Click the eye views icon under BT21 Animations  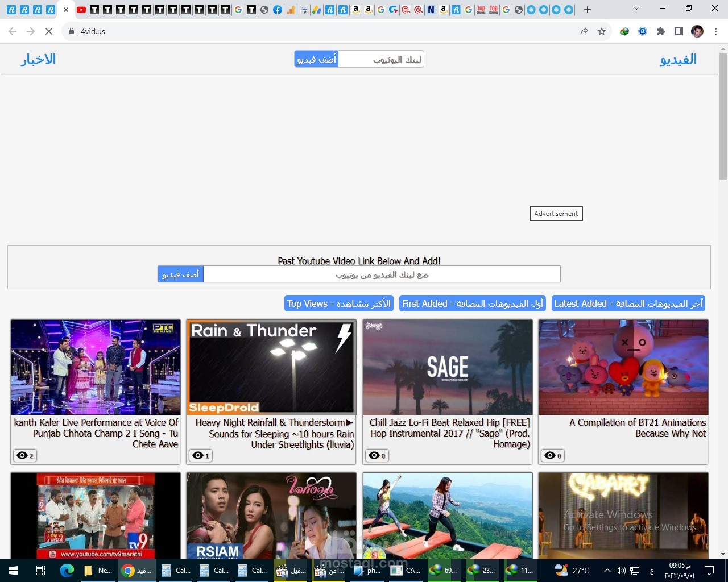pos(549,455)
